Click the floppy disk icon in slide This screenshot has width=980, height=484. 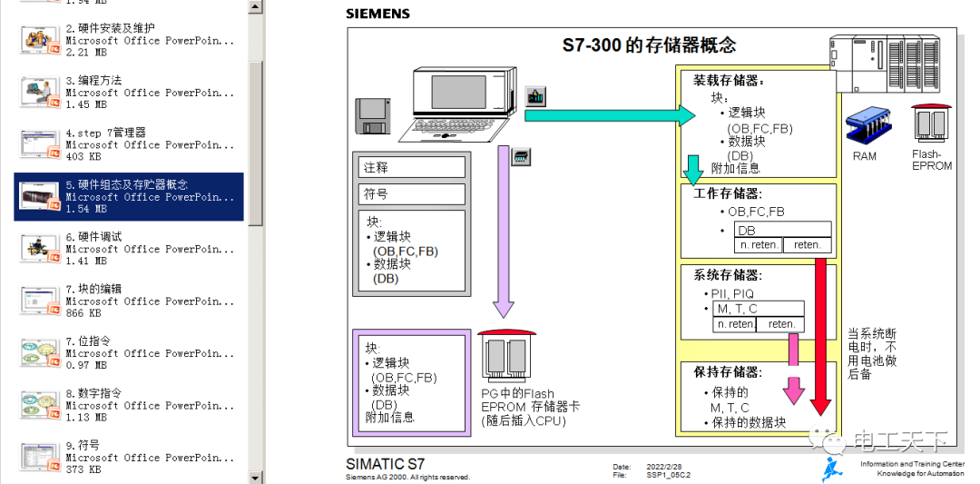[373, 116]
